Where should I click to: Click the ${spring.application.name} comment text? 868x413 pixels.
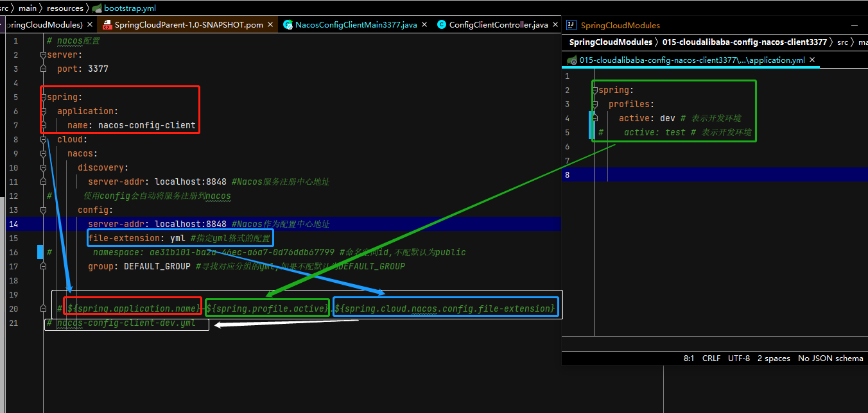point(134,308)
